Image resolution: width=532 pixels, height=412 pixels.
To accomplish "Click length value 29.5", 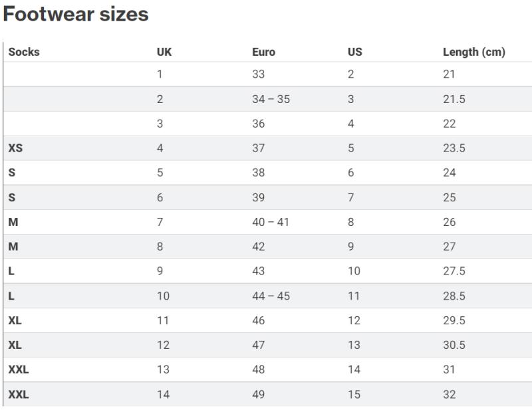I will coord(454,320).
